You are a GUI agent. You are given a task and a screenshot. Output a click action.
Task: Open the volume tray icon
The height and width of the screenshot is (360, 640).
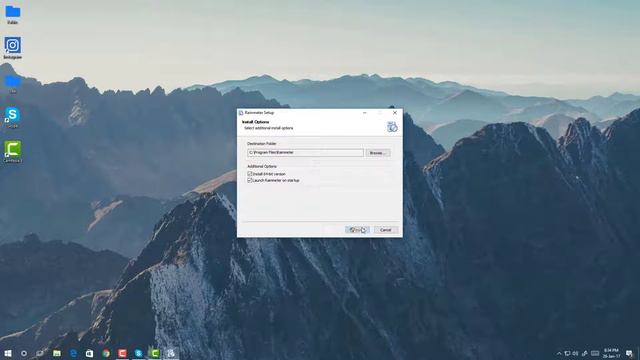[x=576, y=353]
